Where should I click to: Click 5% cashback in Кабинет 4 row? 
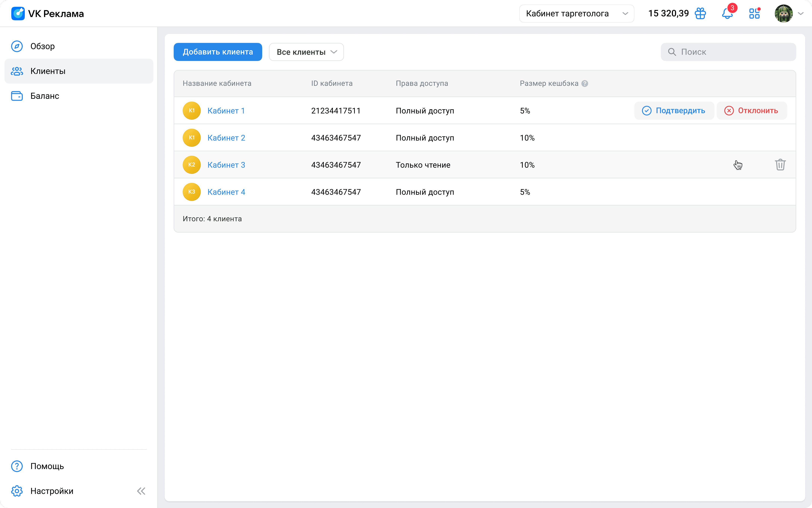525,192
